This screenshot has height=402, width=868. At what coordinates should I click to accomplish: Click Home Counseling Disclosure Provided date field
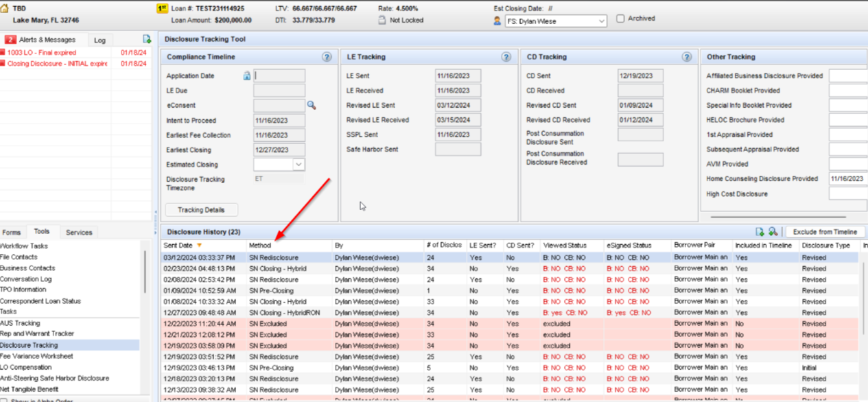[848, 179]
